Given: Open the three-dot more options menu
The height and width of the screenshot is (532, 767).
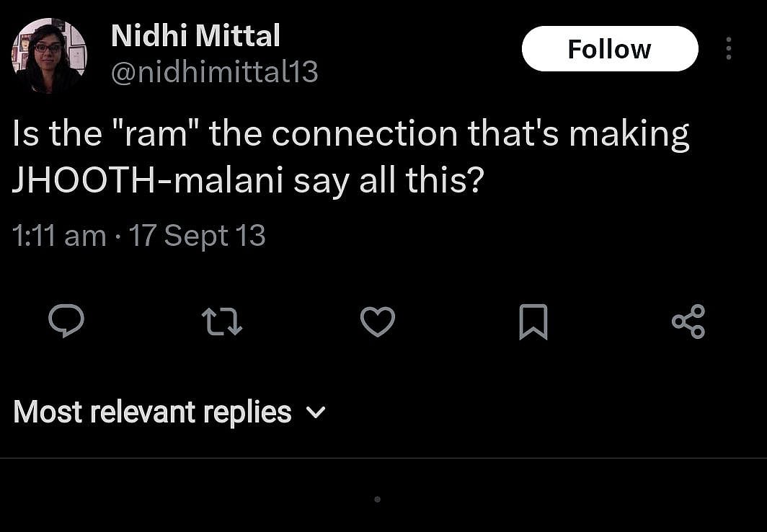Looking at the screenshot, I should tap(729, 49).
